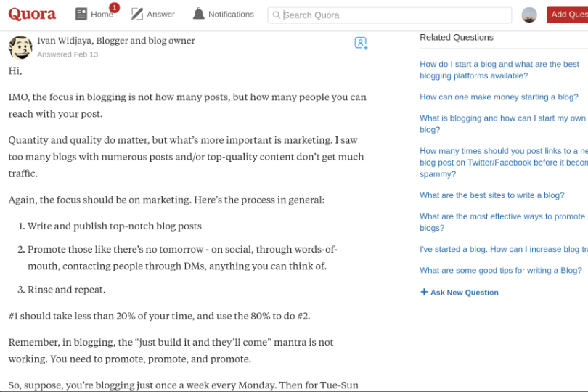Open 'How can one make money starting a blog?'
The height and width of the screenshot is (392, 588).
pyautogui.click(x=499, y=97)
